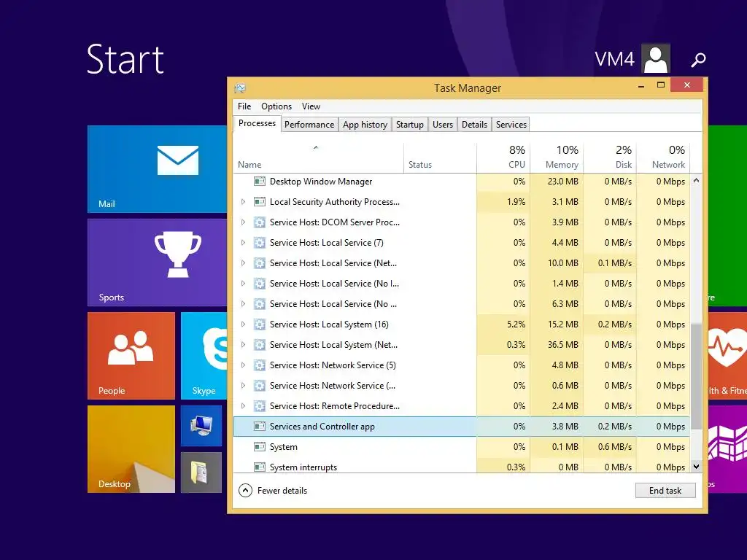Sort by the Memory column header
This screenshot has width=747, height=560.
click(x=557, y=157)
